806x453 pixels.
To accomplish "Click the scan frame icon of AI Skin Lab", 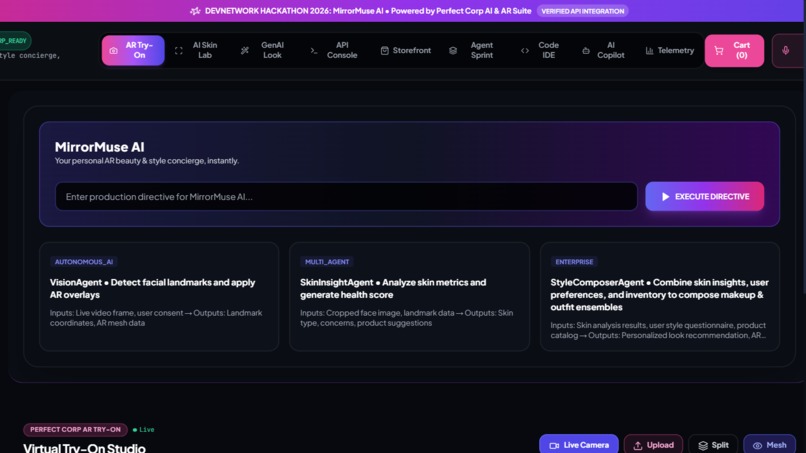I will [178, 50].
